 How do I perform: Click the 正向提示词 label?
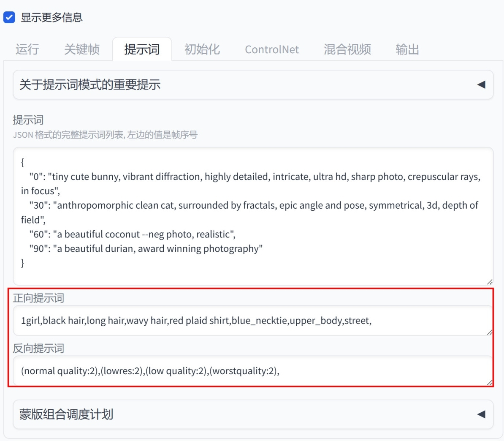point(38,298)
